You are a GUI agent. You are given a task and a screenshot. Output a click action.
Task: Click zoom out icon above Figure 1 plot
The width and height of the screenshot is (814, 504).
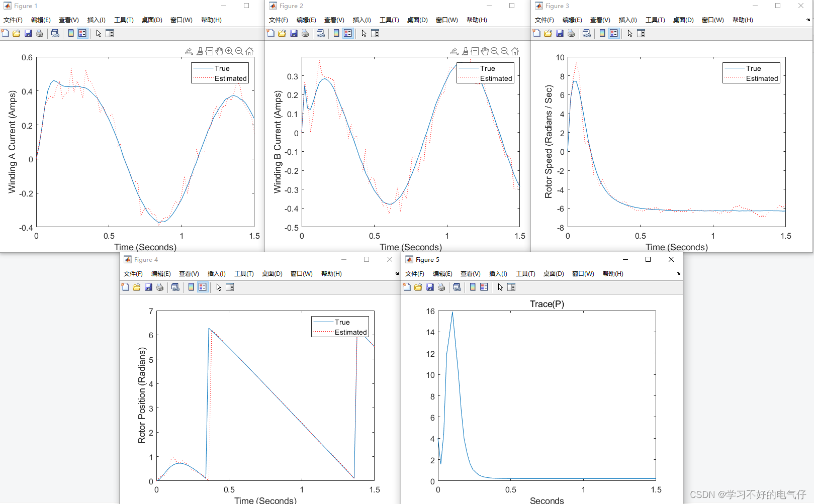(239, 51)
